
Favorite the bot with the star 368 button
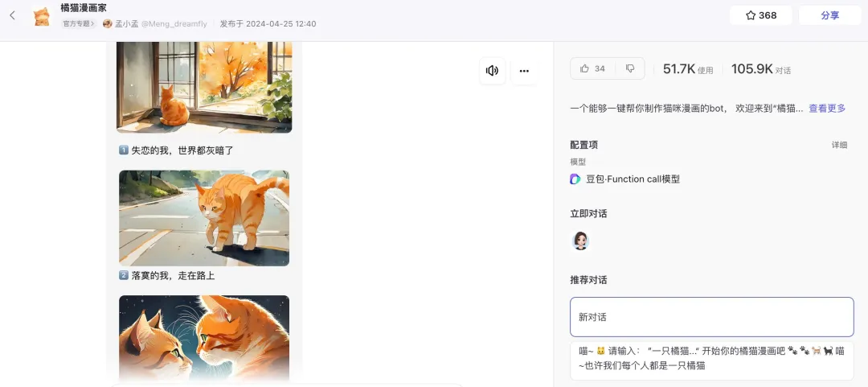pos(760,15)
